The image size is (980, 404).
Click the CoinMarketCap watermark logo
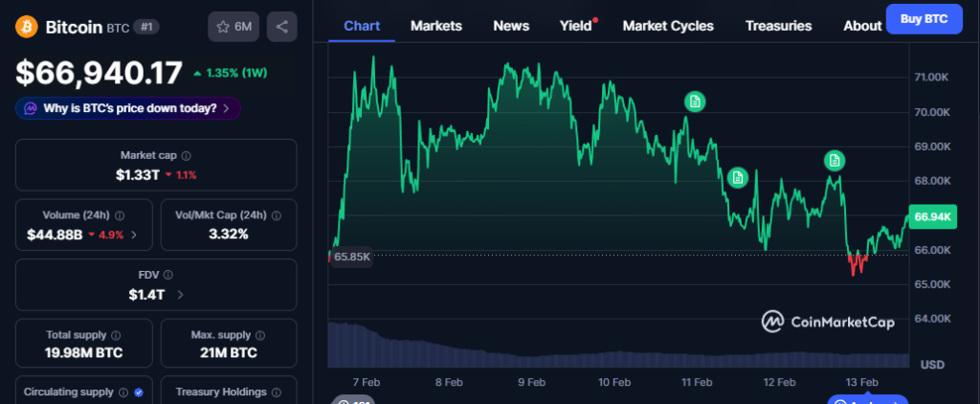[x=829, y=322]
